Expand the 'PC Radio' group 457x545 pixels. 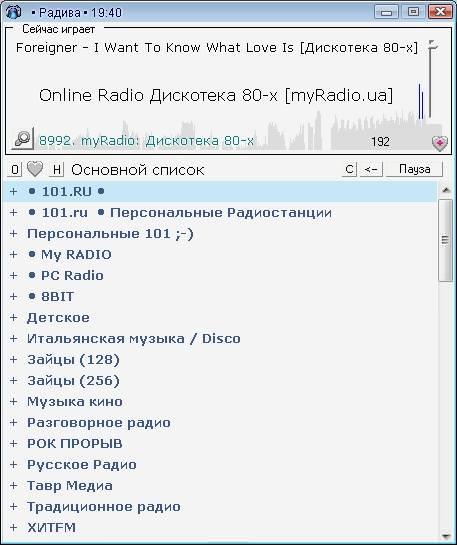click(14, 276)
